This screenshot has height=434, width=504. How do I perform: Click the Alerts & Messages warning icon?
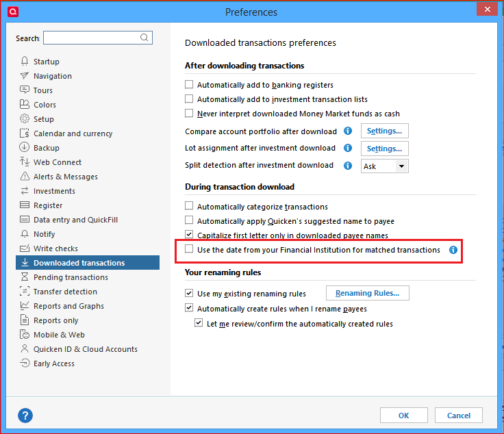pyautogui.click(x=25, y=177)
